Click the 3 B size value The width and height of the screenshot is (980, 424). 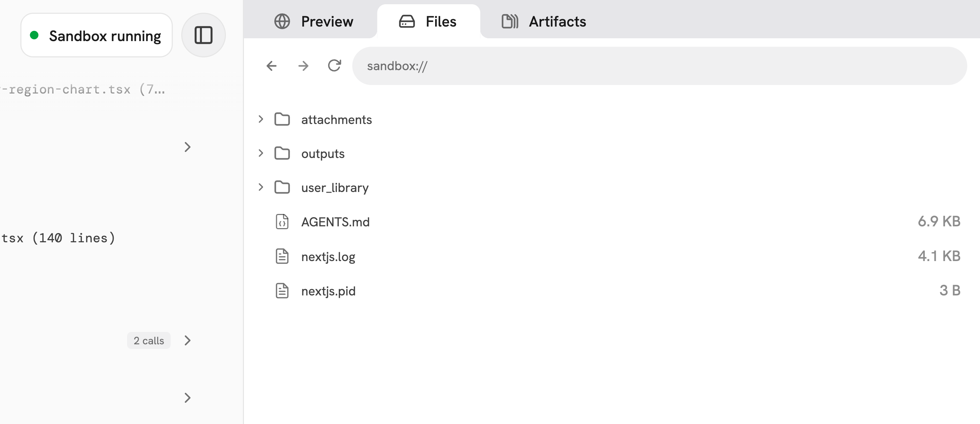pyautogui.click(x=950, y=290)
